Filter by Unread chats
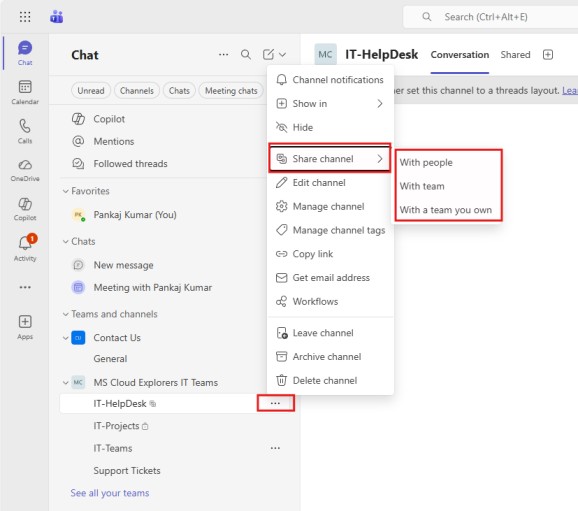This screenshot has height=511, width=578. pos(91,91)
